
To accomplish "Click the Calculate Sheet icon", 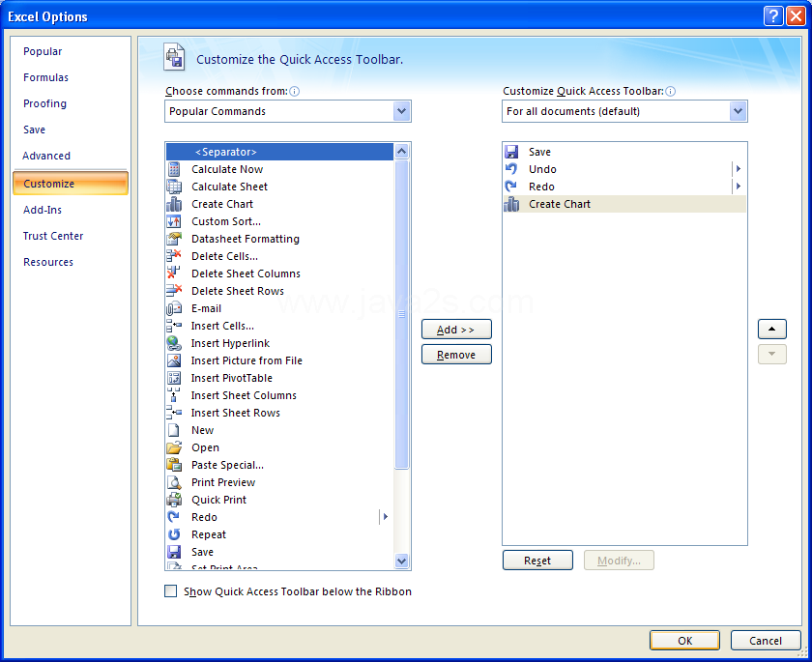I will point(174,187).
